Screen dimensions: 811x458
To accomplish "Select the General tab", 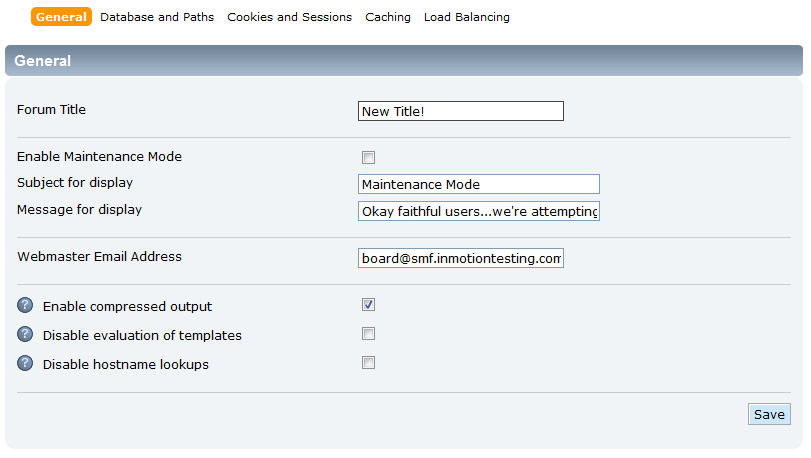I will pyautogui.click(x=61, y=17).
